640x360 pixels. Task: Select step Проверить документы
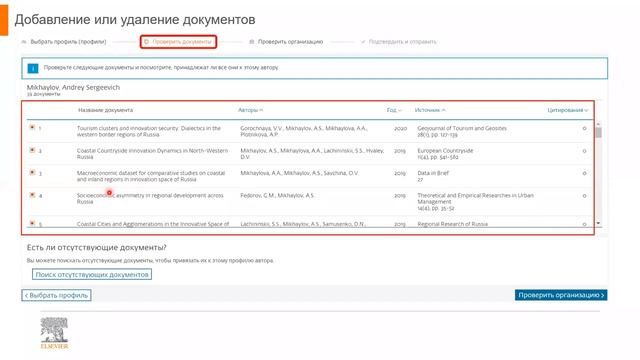coord(178,42)
